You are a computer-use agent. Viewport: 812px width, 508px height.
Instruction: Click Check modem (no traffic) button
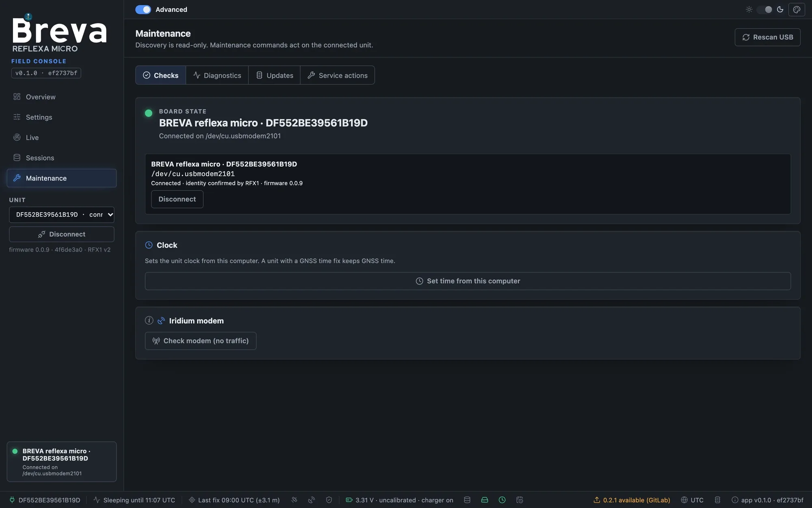tap(201, 341)
